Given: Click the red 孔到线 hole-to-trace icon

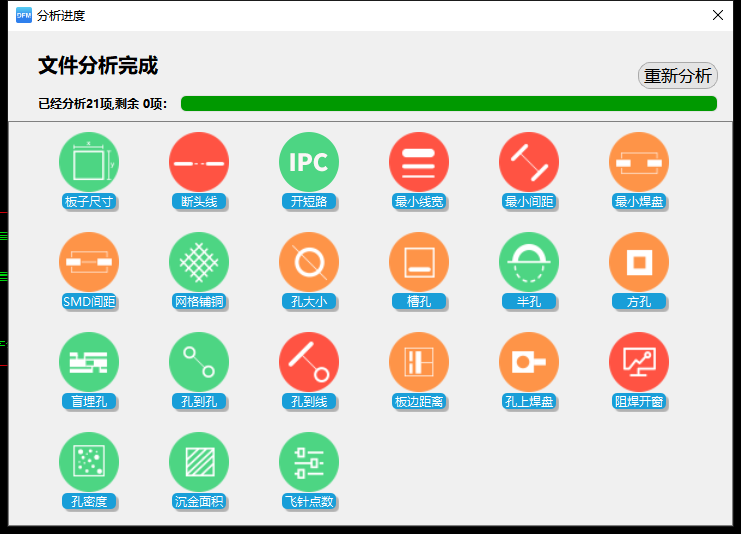Looking at the screenshot, I should 309,362.
